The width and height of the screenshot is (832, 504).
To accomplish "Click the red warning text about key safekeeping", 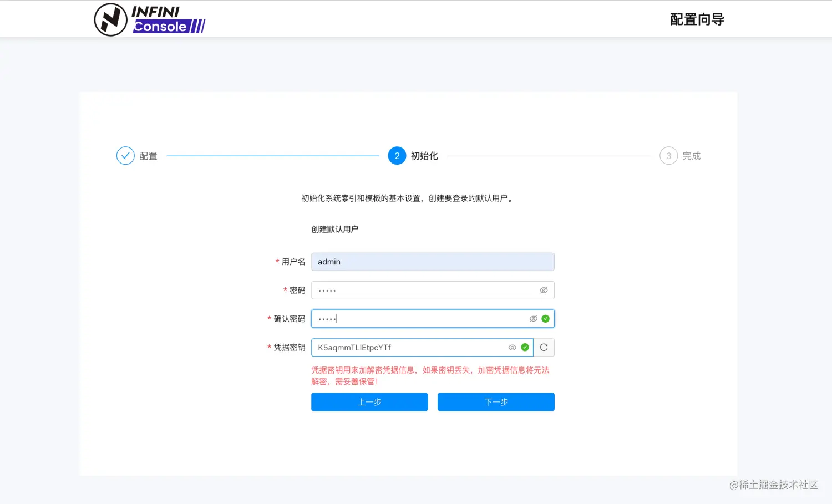I will (x=430, y=375).
